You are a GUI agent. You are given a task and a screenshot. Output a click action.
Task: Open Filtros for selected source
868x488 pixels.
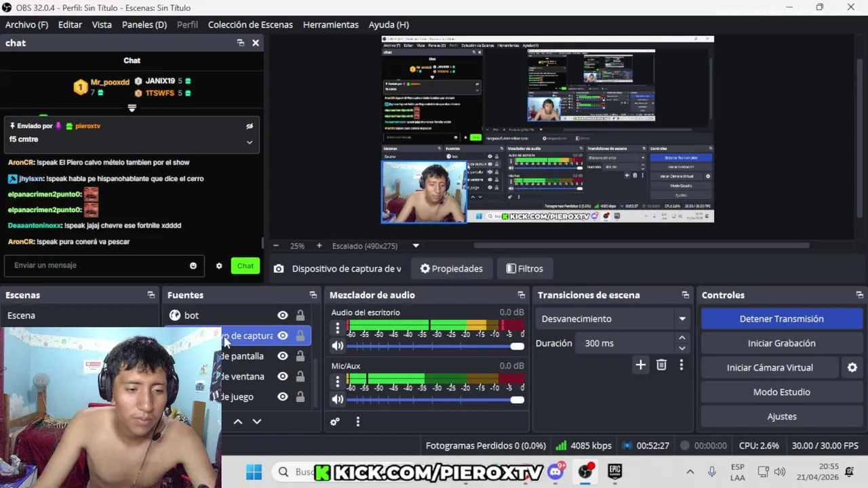[x=525, y=268]
